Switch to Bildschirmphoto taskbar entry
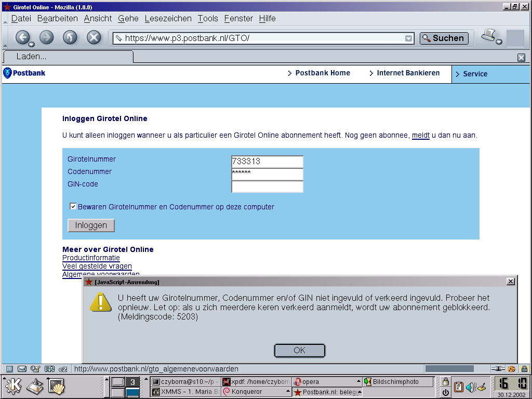Image resolution: width=532 pixels, height=399 pixels. tap(398, 382)
